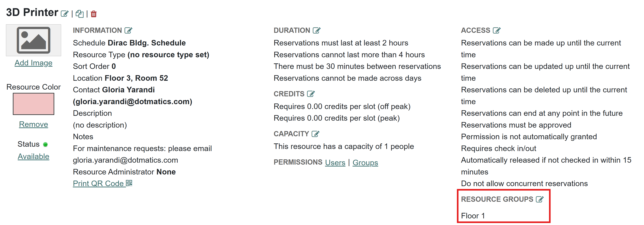
Task: Edit the Duration settings
Action: (317, 30)
